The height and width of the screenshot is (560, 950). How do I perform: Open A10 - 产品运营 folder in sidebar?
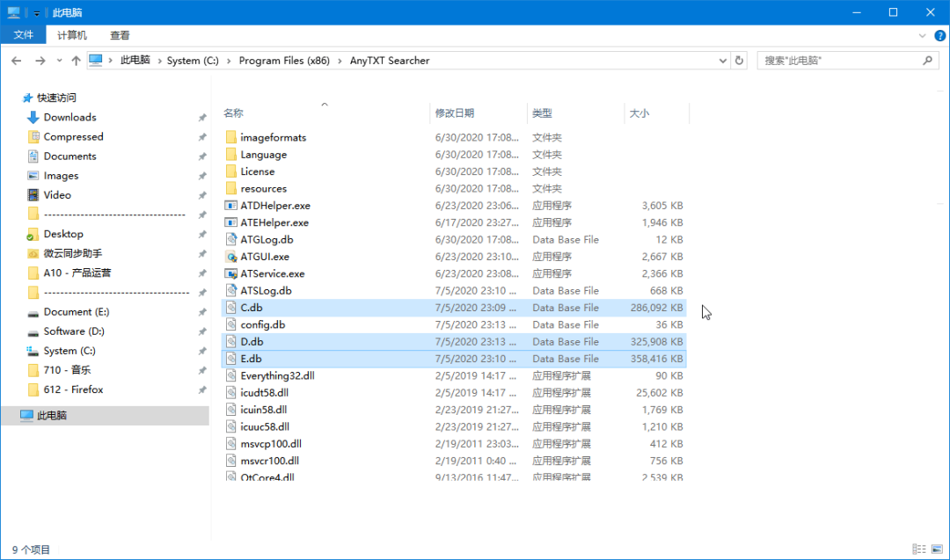tap(77, 273)
